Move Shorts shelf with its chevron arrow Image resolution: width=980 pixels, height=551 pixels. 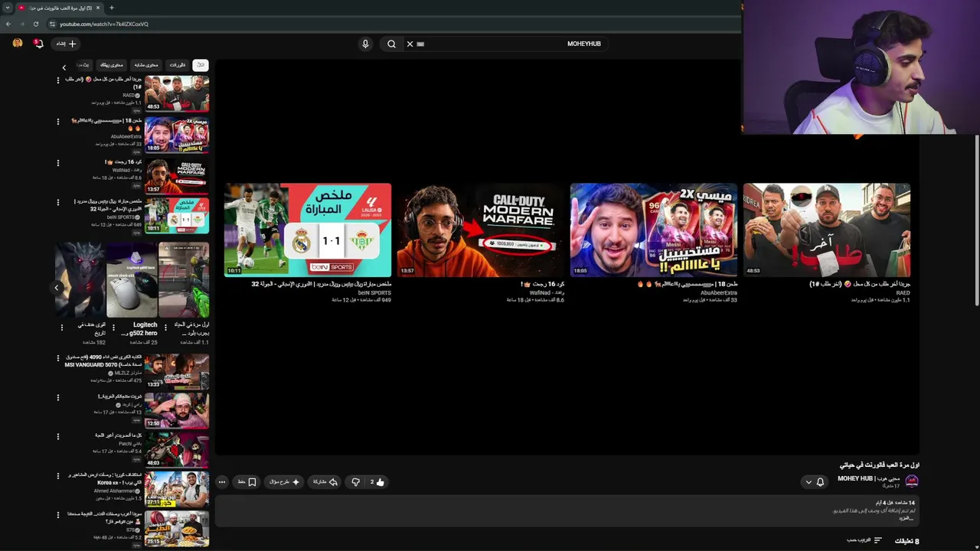(x=56, y=288)
